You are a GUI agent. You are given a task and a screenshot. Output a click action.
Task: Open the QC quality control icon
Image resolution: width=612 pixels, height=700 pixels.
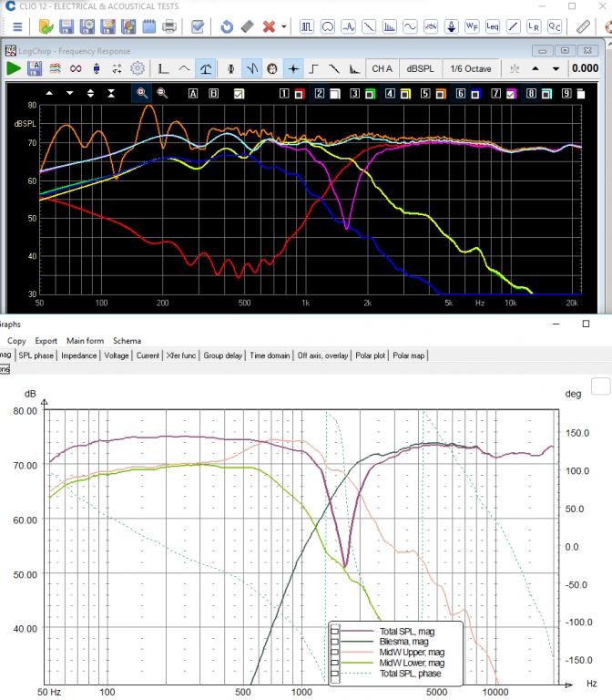tap(555, 26)
